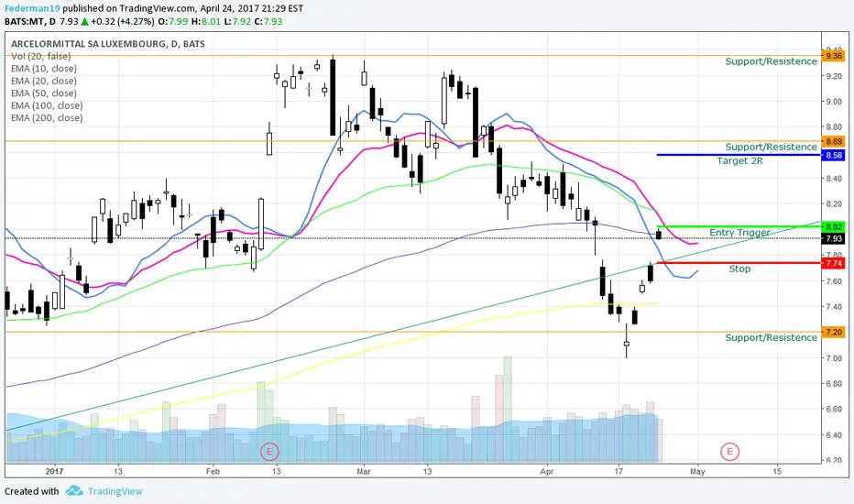Open the Federman19 author link

pos(32,8)
